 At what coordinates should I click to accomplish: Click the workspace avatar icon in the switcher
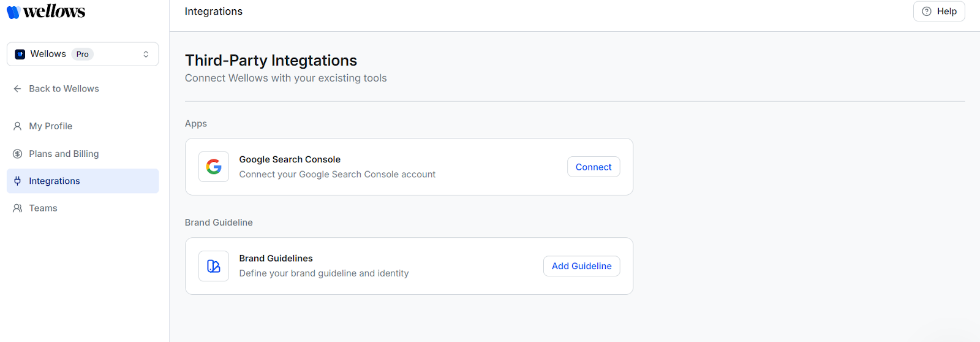pos(20,55)
